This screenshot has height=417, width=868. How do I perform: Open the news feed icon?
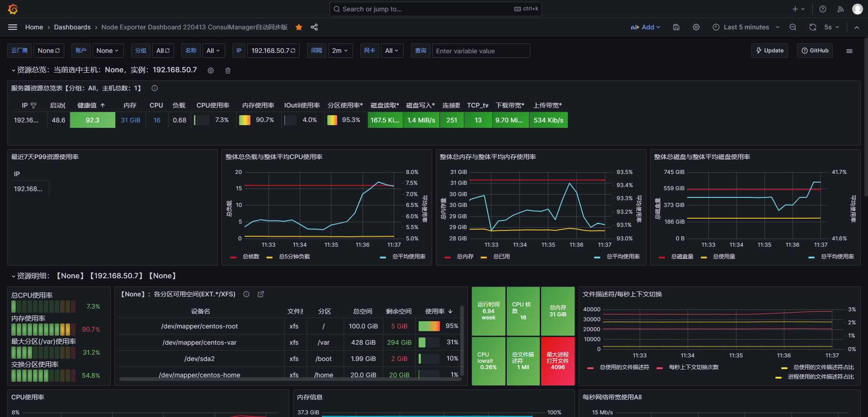(840, 9)
